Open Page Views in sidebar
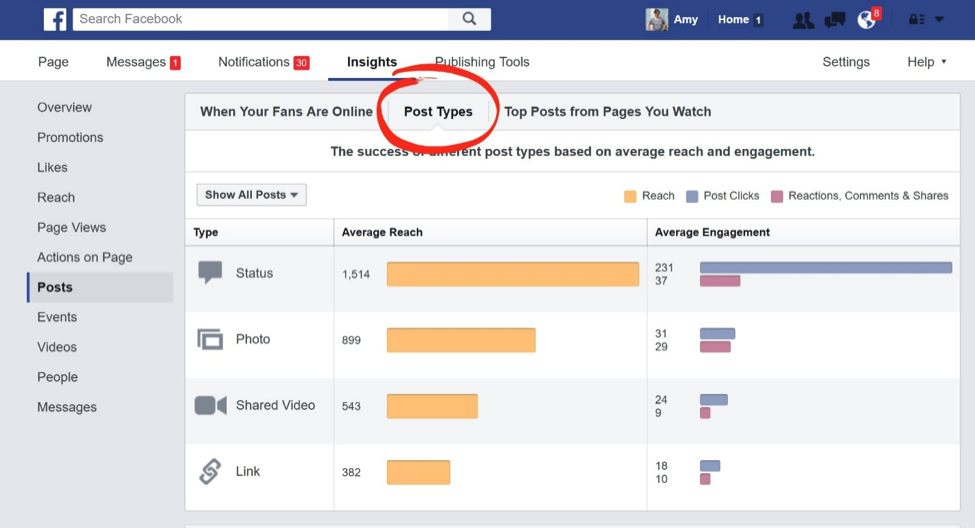975x529 pixels. click(x=72, y=227)
